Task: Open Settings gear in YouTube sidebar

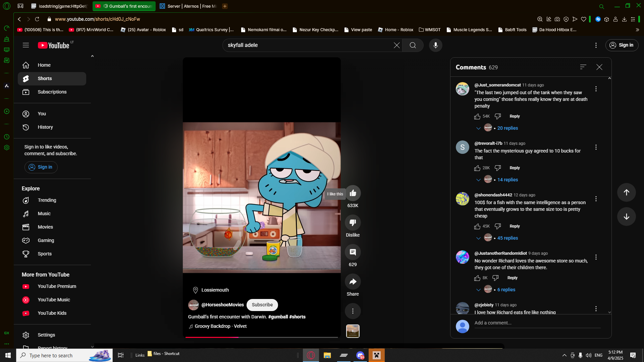Action: click(52, 335)
